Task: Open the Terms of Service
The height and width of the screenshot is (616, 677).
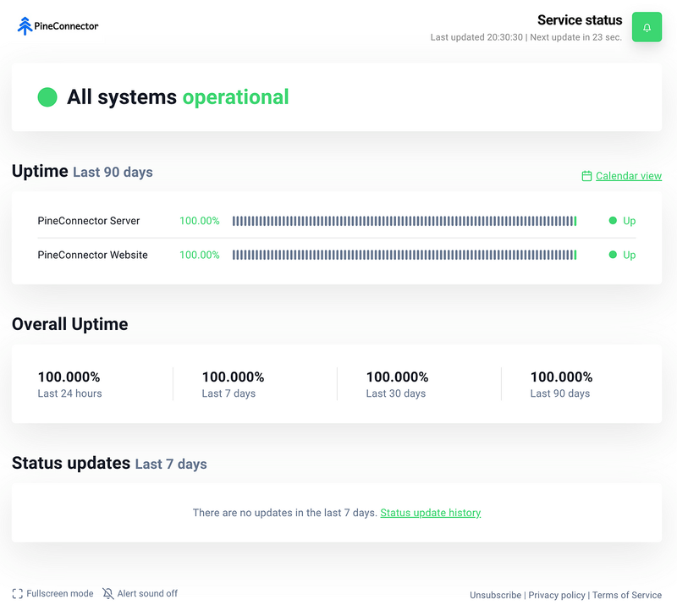Action: pos(627,595)
